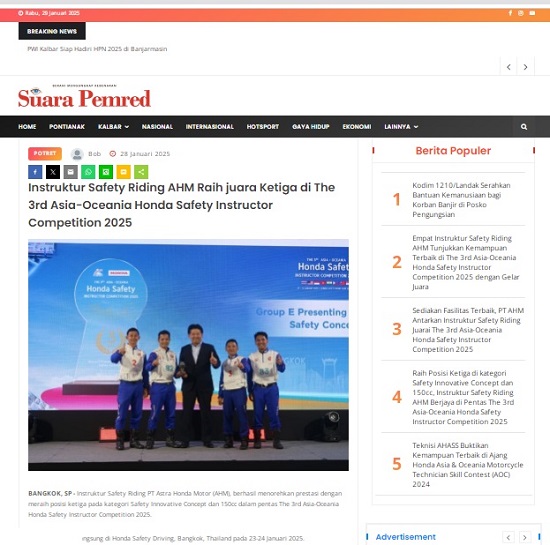Click the clock icon beside 28 Januari 2025
550x545 pixels.
coord(113,154)
